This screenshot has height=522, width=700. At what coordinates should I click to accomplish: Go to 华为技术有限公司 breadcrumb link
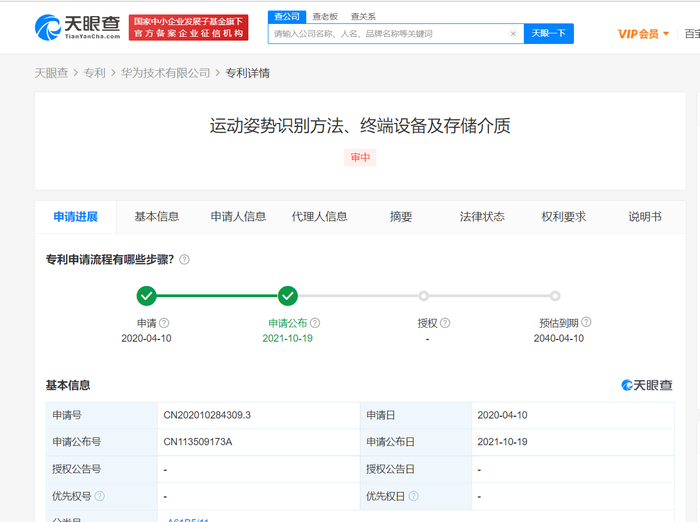[166, 73]
